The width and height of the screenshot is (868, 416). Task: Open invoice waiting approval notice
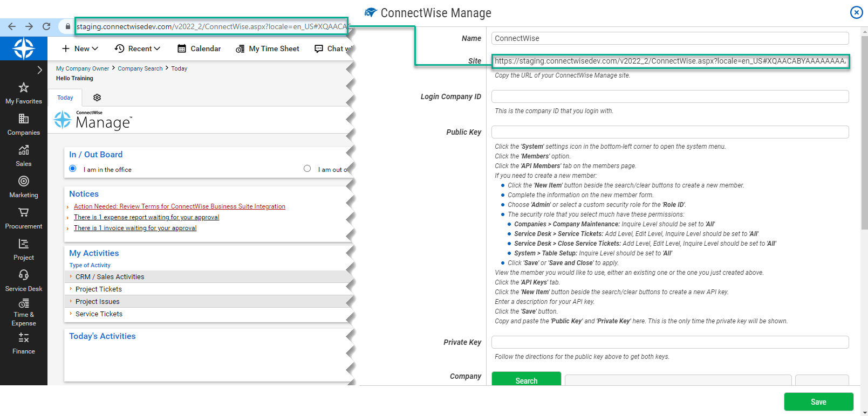tap(135, 228)
